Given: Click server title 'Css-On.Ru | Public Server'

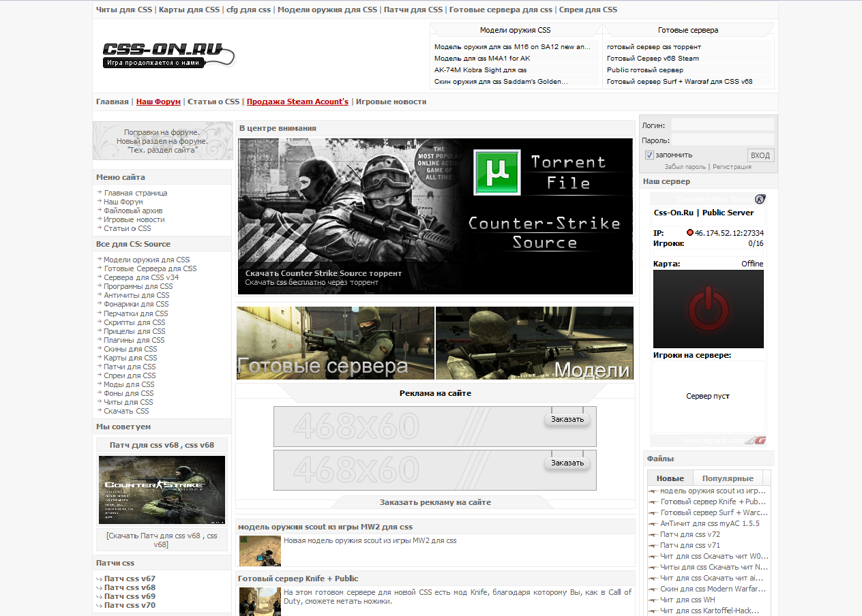Looking at the screenshot, I should (x=704, y=213).
